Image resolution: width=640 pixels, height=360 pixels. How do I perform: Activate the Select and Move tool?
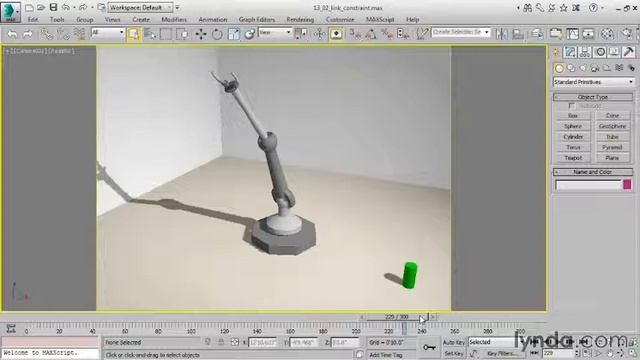tap(200, 34)
